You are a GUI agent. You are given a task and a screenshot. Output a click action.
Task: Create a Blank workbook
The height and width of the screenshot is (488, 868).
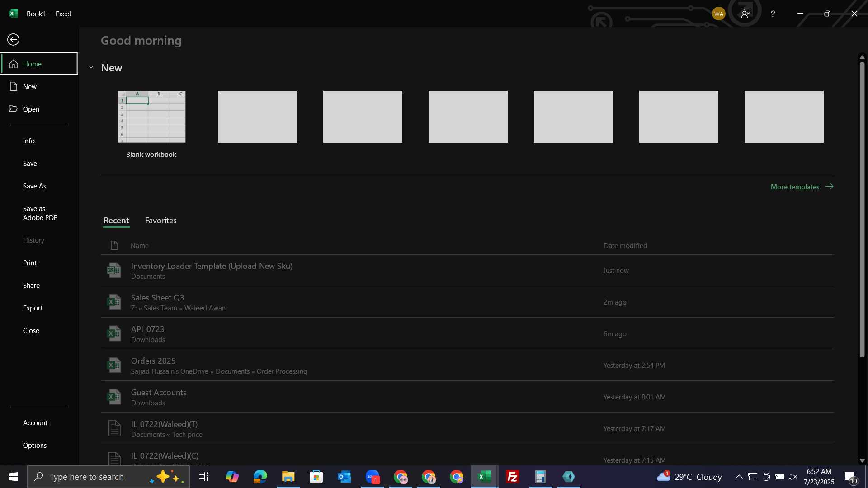[151, 124]
